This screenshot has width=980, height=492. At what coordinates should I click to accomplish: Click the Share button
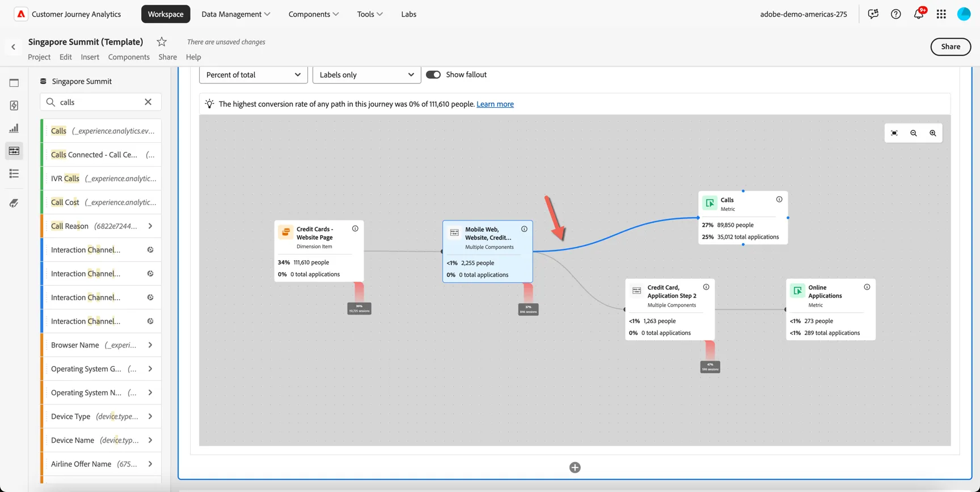pos(951,46)
